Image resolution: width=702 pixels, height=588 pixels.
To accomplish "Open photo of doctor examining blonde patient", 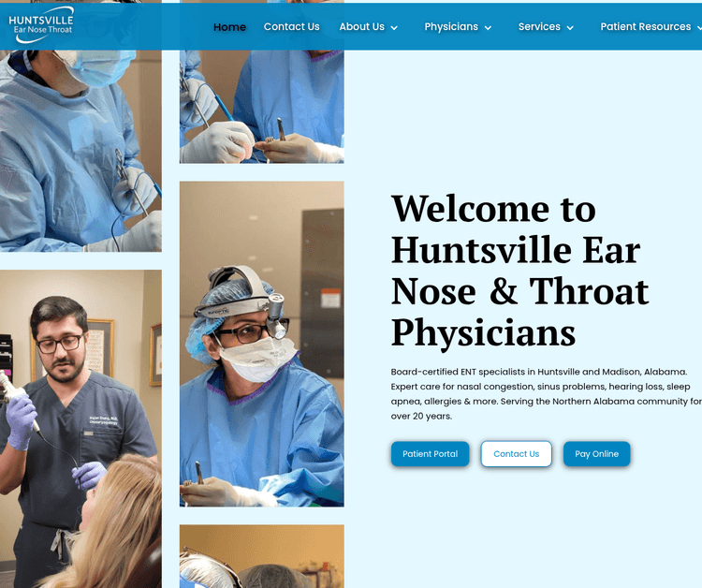I will click(80, 429).
